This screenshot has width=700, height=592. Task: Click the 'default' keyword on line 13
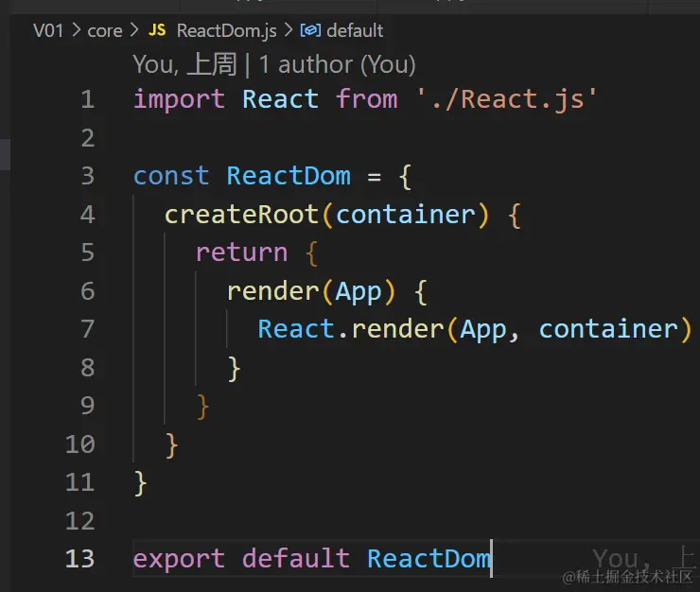click(296, 558)
